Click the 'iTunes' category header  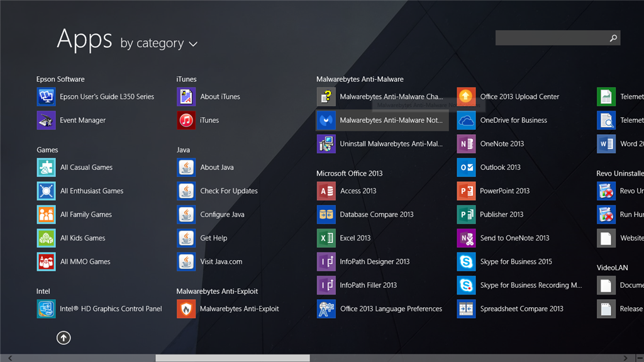point(186,79)
